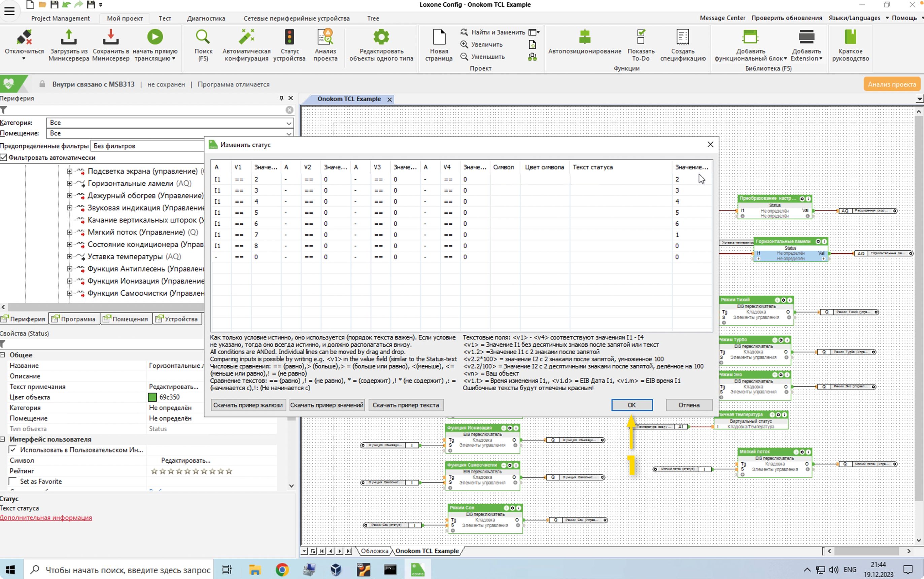
Task: Enable Set as Favorite checkbox
Action: click(13, 481)
